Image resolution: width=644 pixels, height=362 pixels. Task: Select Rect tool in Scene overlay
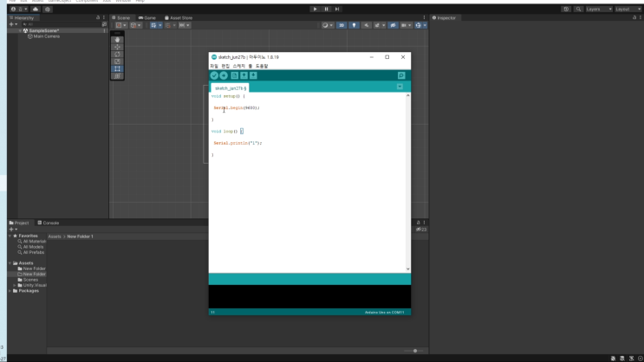[x=118, y=69]
